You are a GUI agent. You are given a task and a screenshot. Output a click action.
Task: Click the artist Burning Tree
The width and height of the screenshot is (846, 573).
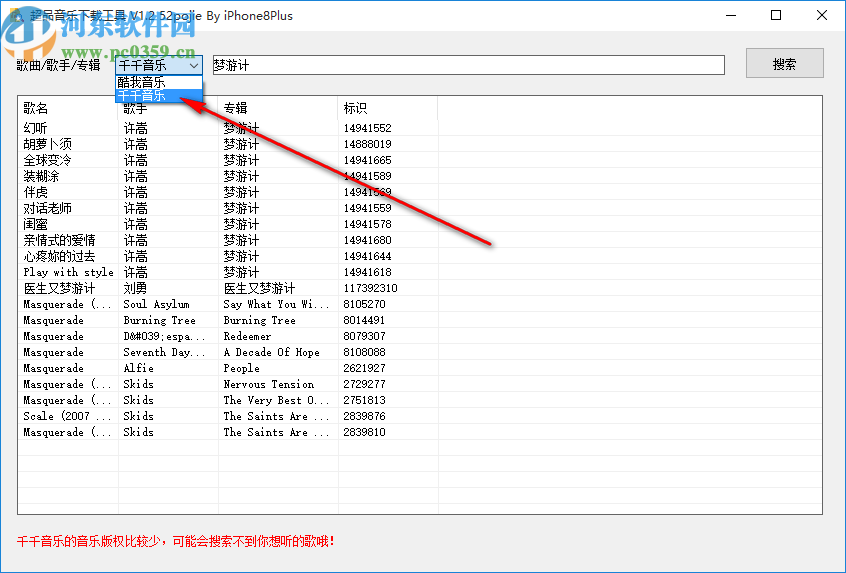coord(160,320)
